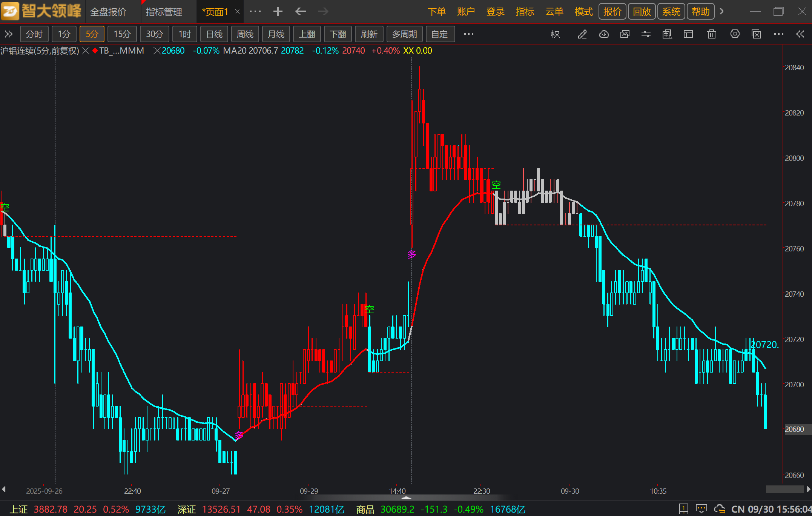Screen dimensions: 812x516
Task: Click the hexagon settings icon
Action: [735, 34]
